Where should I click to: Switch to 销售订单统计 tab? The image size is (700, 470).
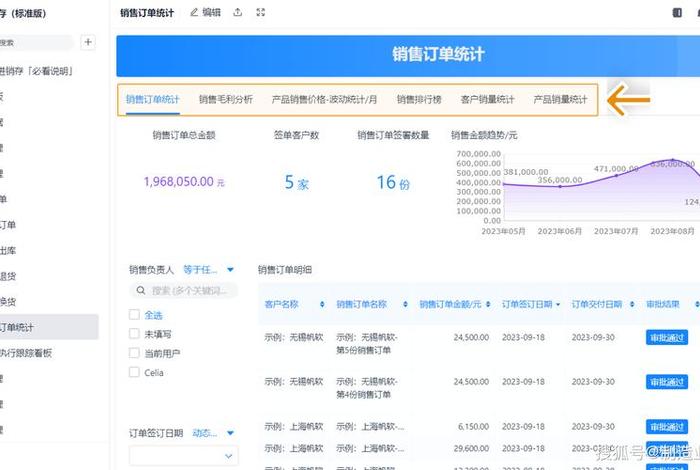pos(153,100)
